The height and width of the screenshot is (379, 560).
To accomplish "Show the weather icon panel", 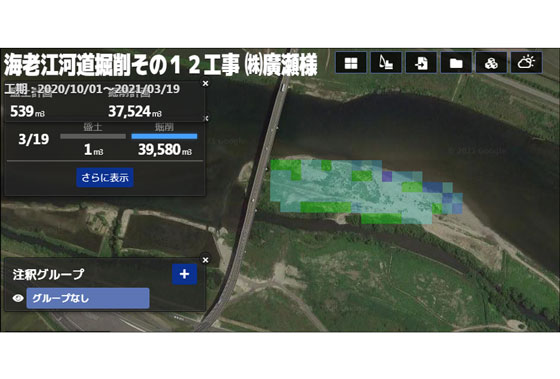I will pos(526,63).
